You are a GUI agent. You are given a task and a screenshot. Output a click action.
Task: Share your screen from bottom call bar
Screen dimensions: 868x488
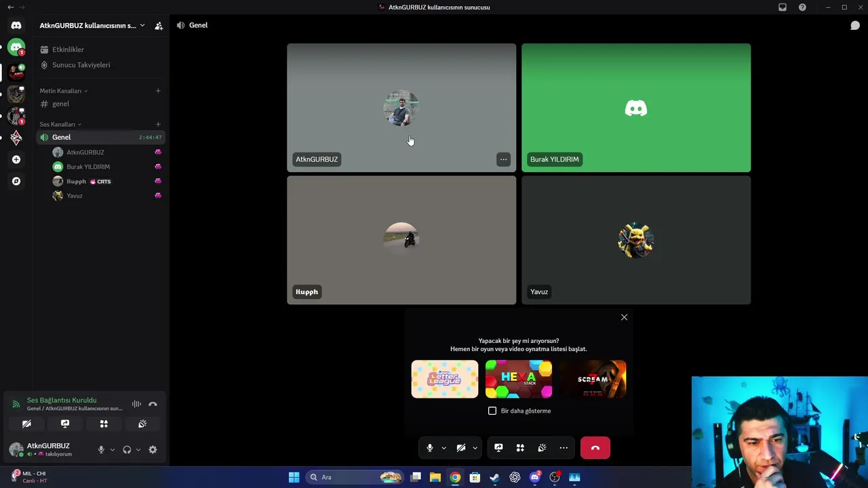(x=498, y=448)
